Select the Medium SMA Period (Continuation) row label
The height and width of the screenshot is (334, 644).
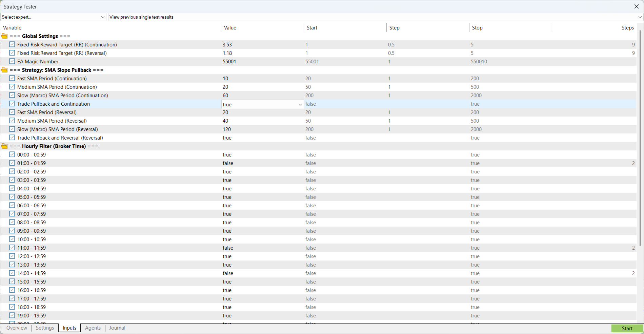tap(57, 87)
